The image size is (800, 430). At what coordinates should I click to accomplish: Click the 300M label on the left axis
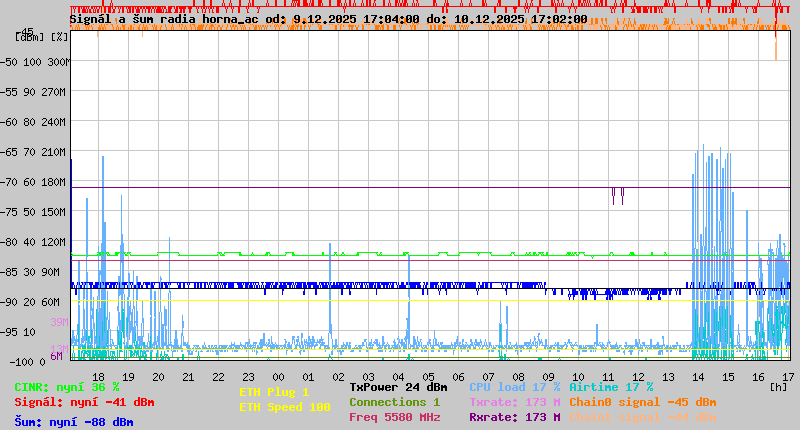coord(57,62)
